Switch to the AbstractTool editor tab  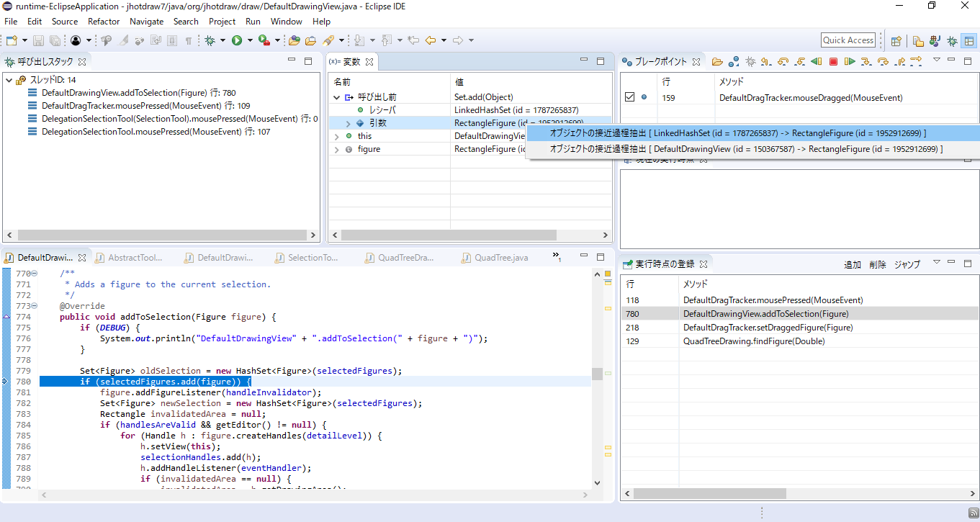pos(129,258)
